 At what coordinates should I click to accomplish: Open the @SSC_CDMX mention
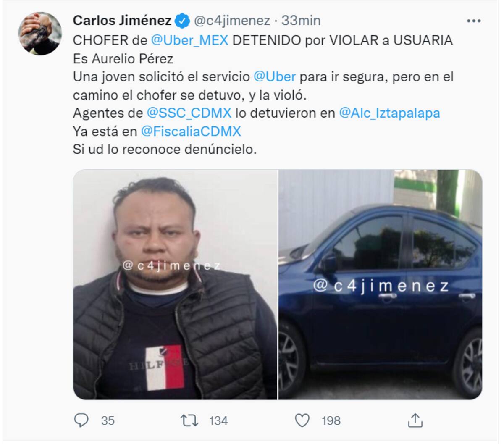point(189,113)
